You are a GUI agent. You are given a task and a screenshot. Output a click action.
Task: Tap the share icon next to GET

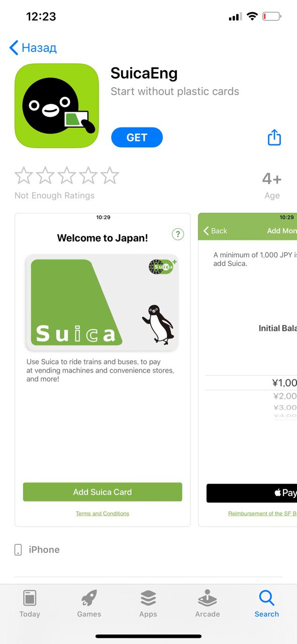274,137
